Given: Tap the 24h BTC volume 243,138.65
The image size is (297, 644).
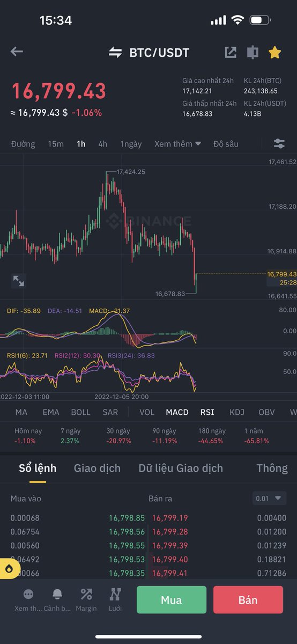Looking at the screenshot, I should tap(261, 91).
